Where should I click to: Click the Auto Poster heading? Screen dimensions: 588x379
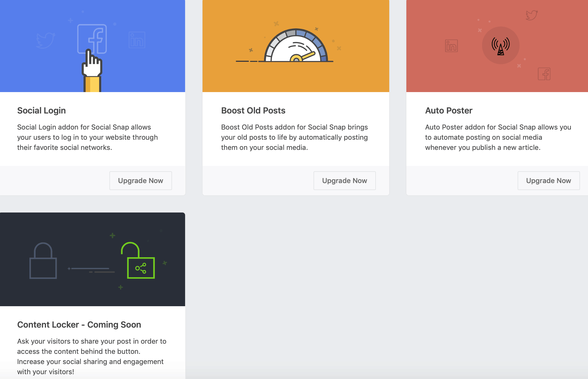coord(449,111)
